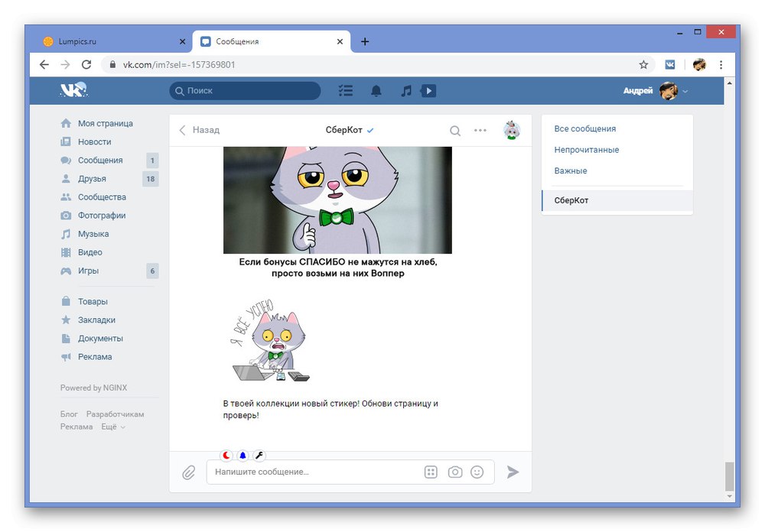Open the music note icon in header
The image size is (765, 532).
[x=406, y=91]
